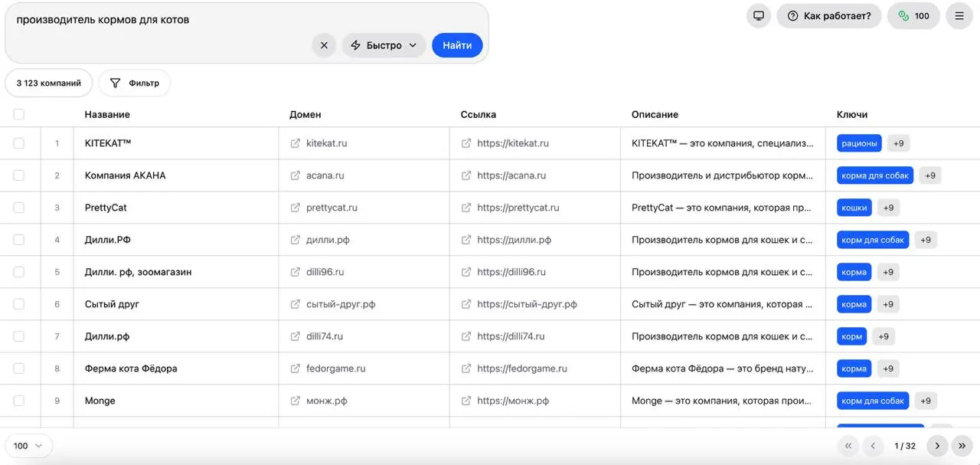
Task: Expand +9 keys in dilli74.ru row
Action: tap(884, 336)
